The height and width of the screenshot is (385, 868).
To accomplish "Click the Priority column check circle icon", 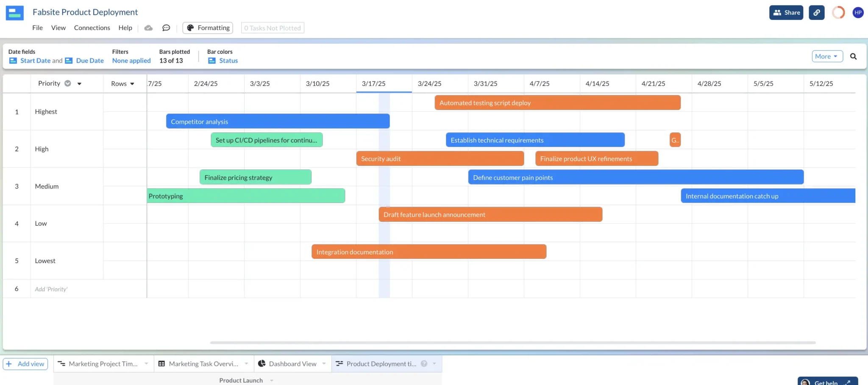I will [x=67, y=83].
